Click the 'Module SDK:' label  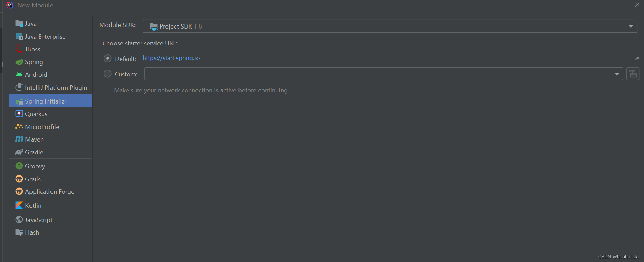(x=117, y=25)
